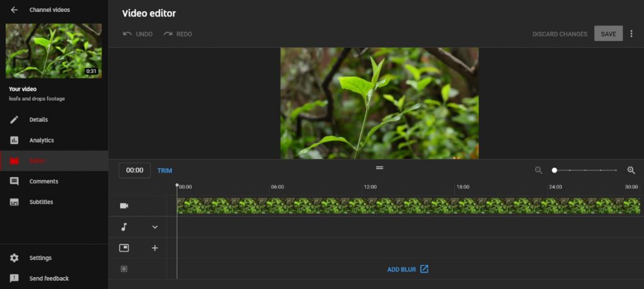Click the 30:00 mark on timeline ruler
This screenshot has height=289, width=644.
[x=631, y=187]
